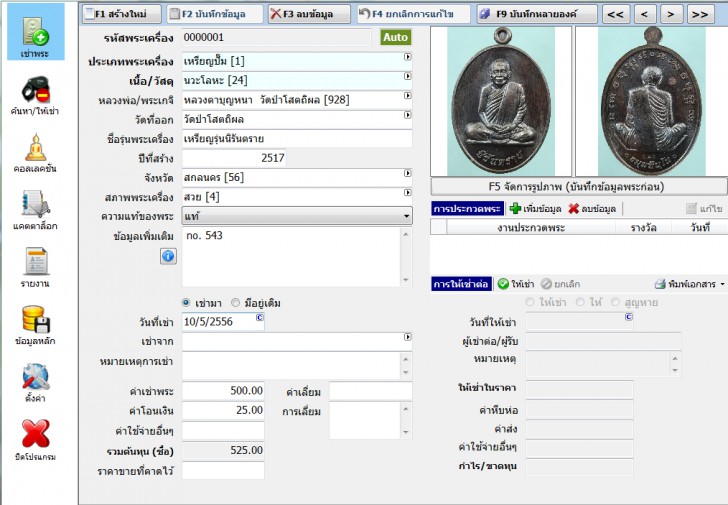The height and width of the screenshot is (505, 728).
Task: Click F2 บันทึกข้อมูล toolbar button
Action: (x=214, y=14)
